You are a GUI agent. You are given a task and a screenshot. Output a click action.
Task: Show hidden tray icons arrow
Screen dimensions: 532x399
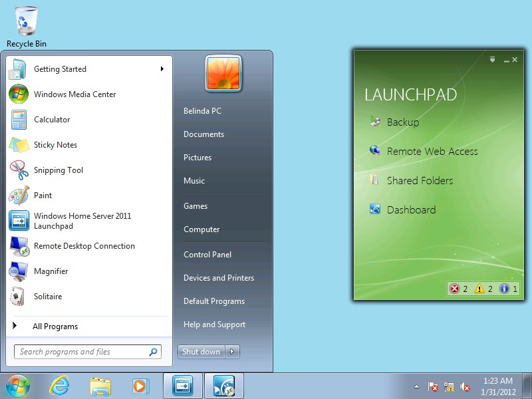coord(417,386)
